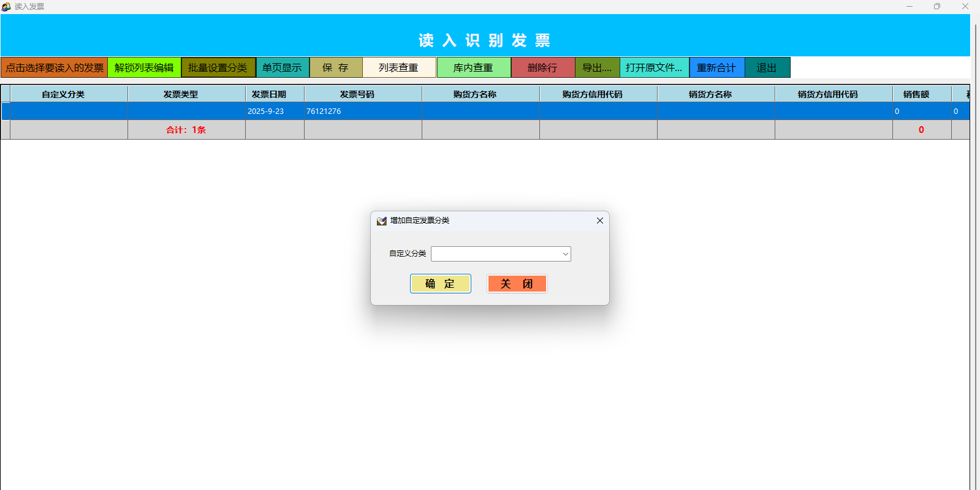980x490 pixels.
Task: Click 打开原文件 button
Action: [655, 67]
